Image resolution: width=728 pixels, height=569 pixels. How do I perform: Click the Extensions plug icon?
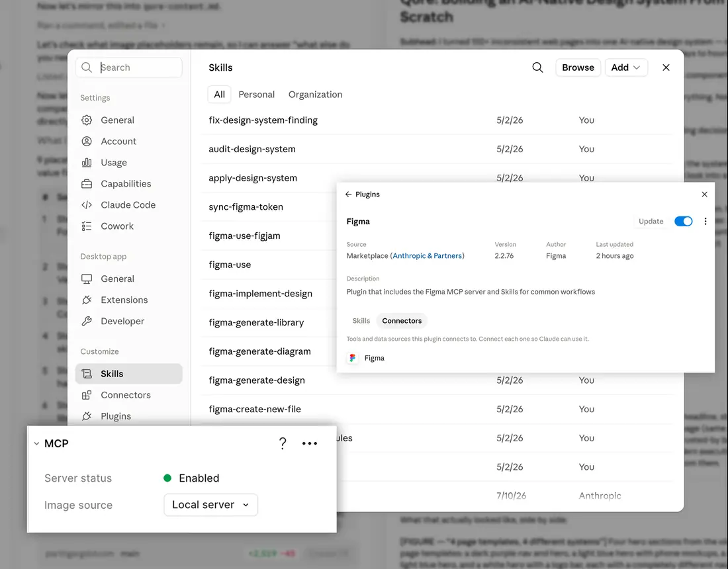click(87, 300)
